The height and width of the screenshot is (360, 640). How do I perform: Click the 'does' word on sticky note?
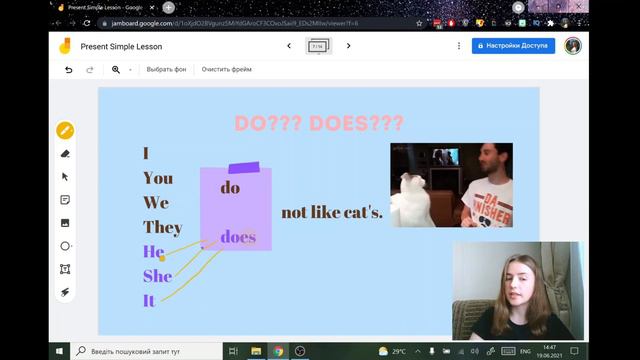pyautogui.click(x=238, y=237)
